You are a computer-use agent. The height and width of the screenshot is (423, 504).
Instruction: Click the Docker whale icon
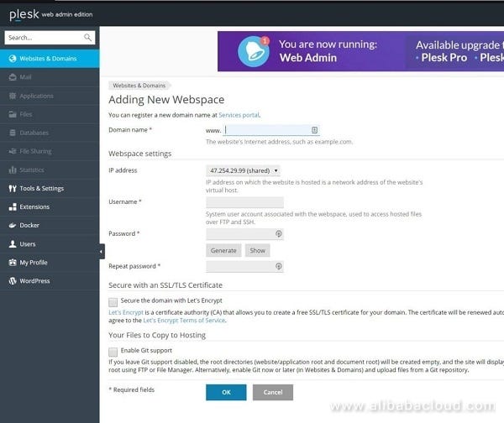click(13, 226)
